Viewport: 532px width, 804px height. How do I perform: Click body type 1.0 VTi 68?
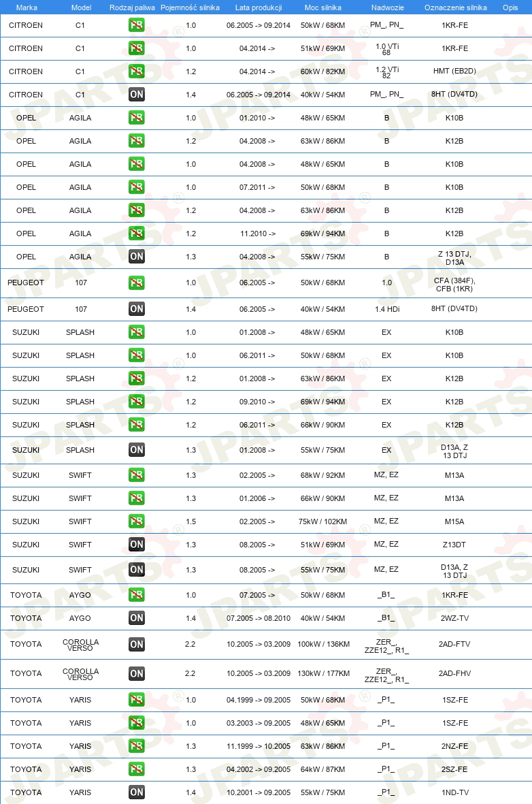(387, 49)
